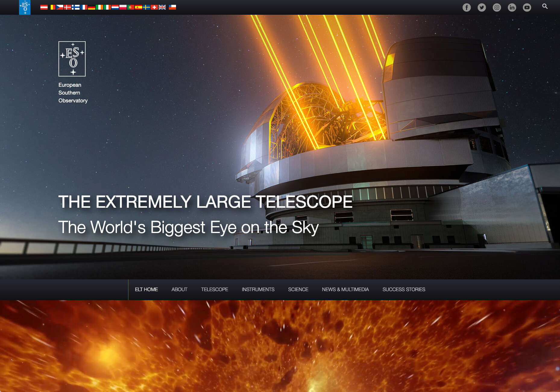Viewport: 560px width, 392px height.
Task: Open ESO Twitter page
Action: click(482, 8)
